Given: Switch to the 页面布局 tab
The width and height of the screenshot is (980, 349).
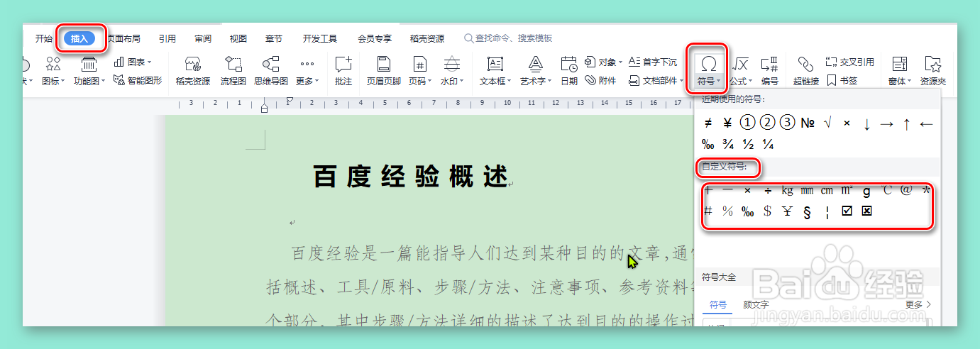Looking at the screenshot, I should pos(123,38).
